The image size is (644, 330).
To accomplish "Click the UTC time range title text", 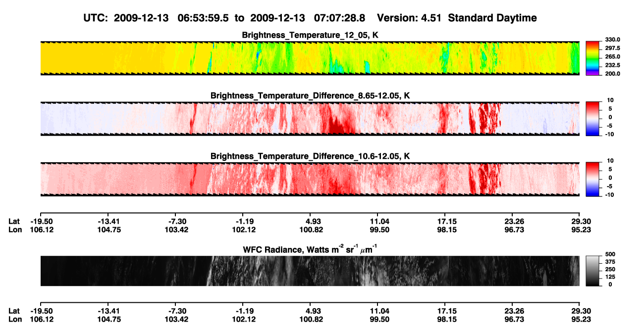I will tap(310, 18).
